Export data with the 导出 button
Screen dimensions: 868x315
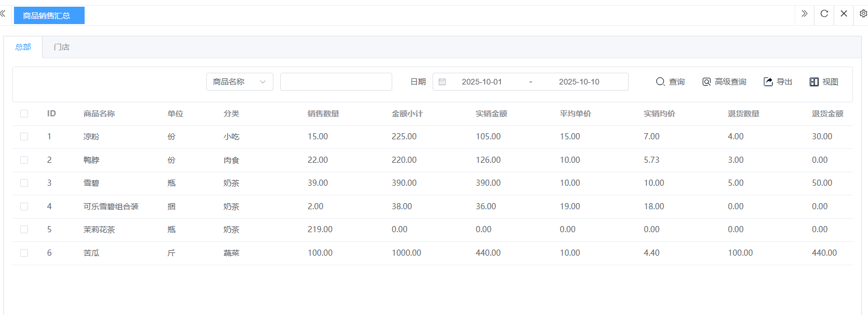(778, 82)
